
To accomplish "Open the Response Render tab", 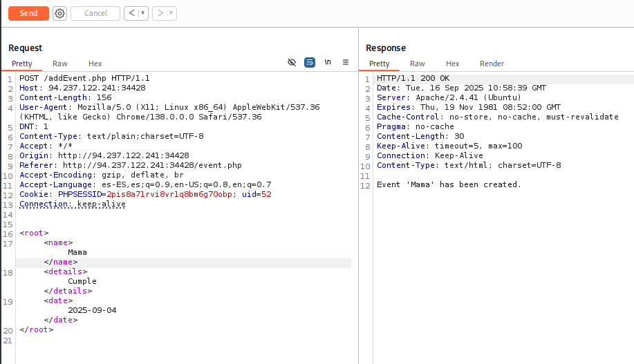I will point(492,64).
